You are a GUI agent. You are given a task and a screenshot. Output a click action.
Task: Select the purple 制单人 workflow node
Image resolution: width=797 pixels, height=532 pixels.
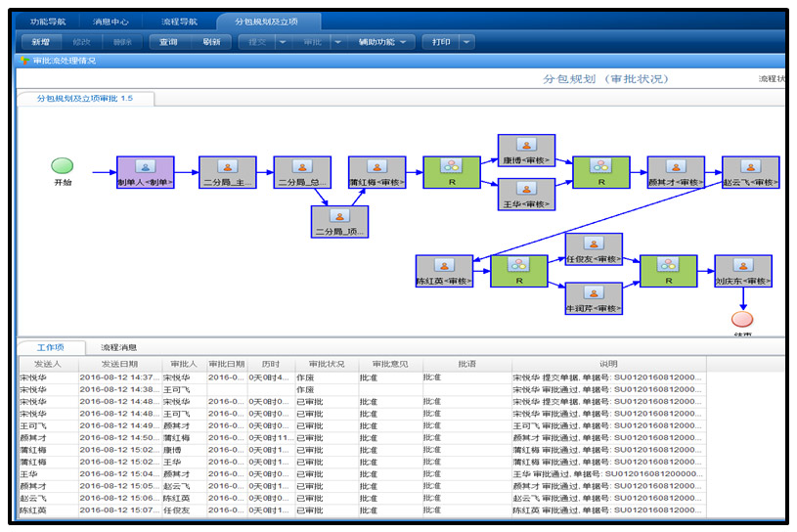pos(145,171)
